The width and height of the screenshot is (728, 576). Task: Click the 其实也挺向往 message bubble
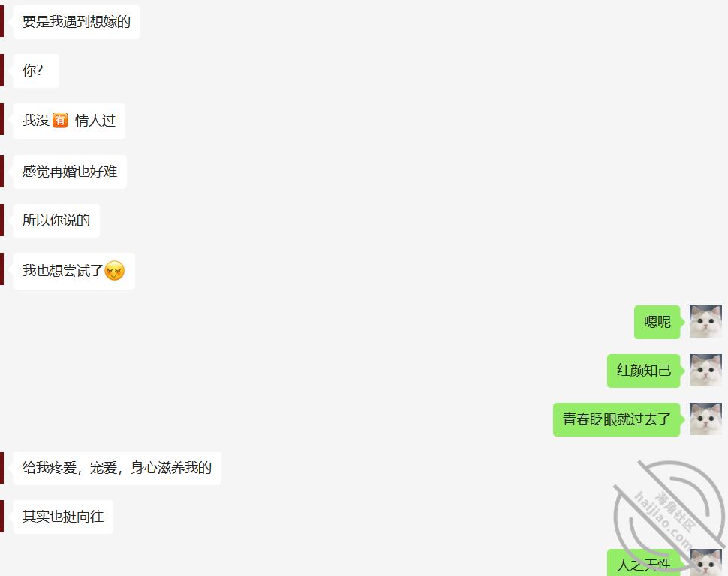click(63, 517)
